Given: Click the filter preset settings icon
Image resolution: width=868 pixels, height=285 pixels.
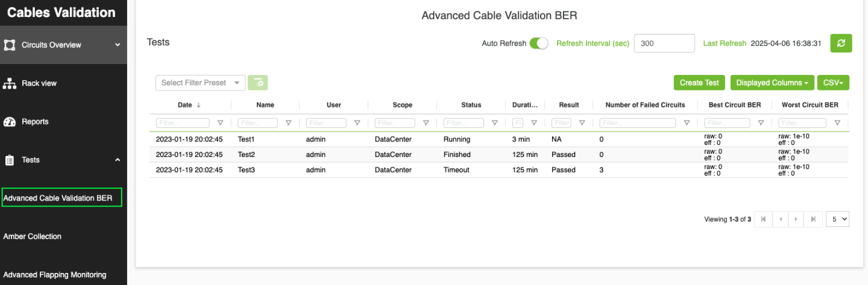Looking at the screenshot, I should coord(257,83).
